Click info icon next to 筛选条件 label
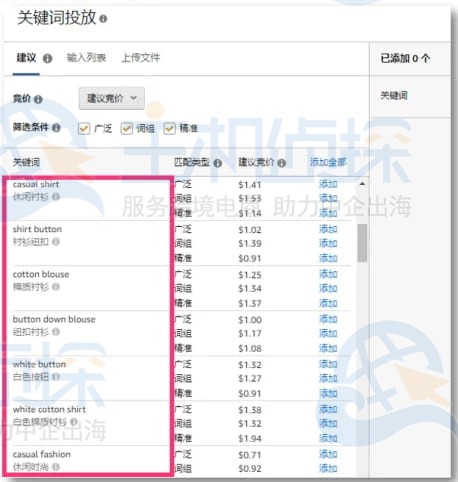 tap(56, 128)
